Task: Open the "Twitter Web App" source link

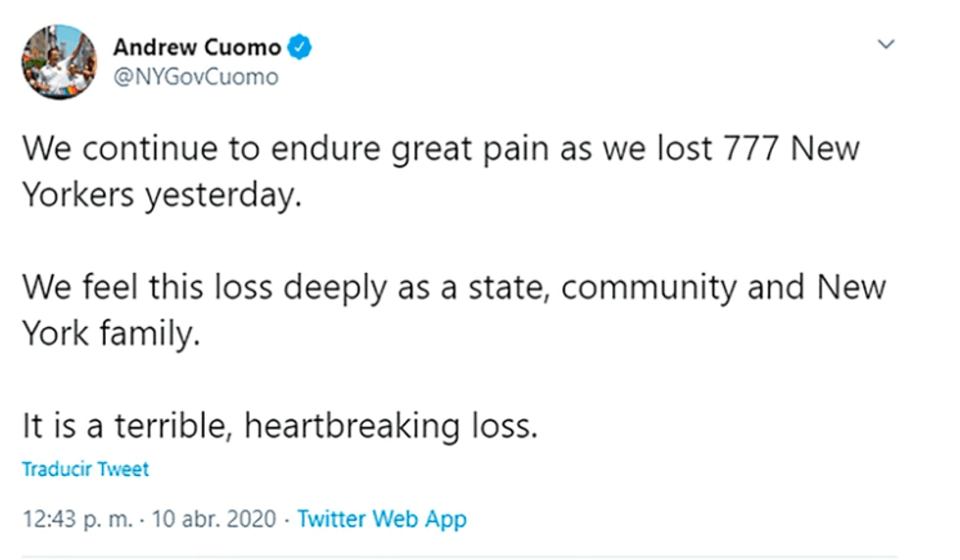Action: coord(381,519)
